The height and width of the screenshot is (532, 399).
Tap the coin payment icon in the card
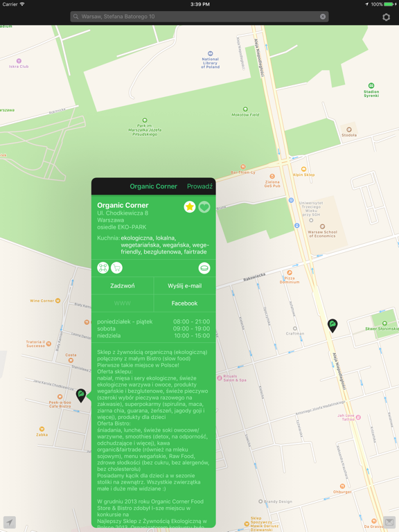tap(204, 268)
